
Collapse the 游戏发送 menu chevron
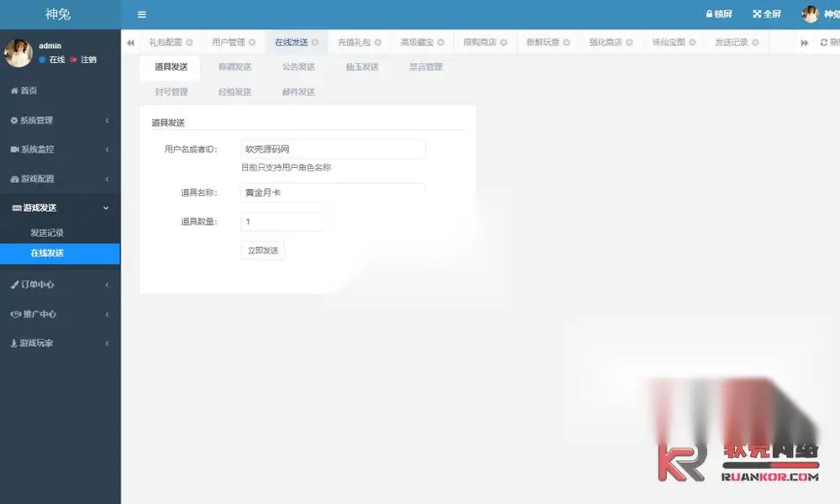pyautogui.click(x=106, y=207)
